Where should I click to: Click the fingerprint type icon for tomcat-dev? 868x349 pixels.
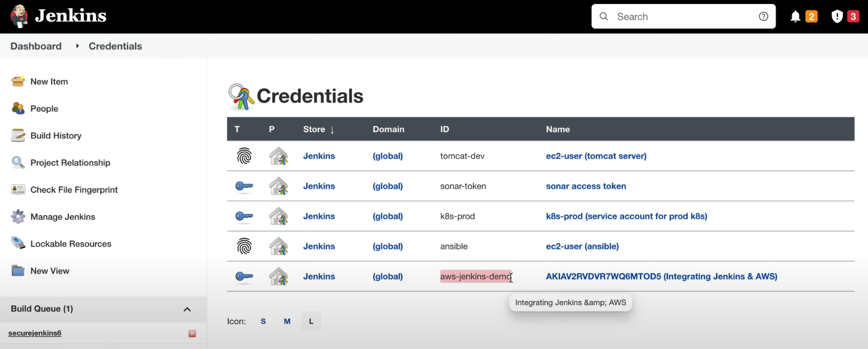[244, 156]
